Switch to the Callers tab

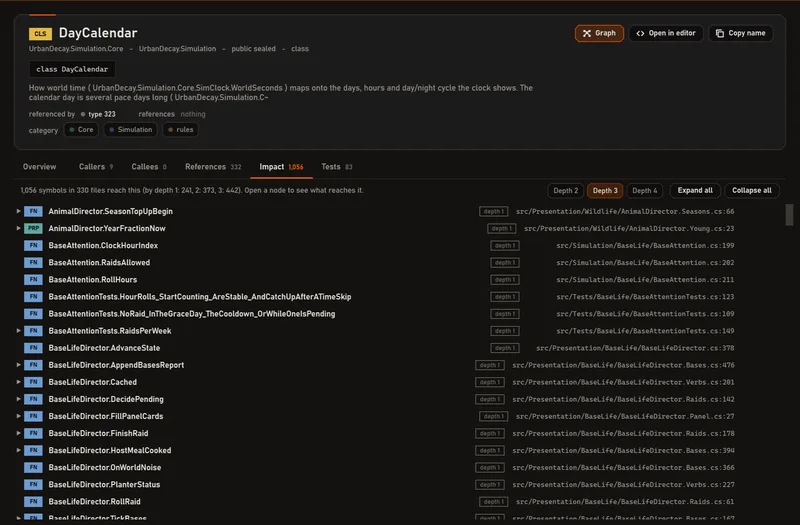(x=96, y=167)
